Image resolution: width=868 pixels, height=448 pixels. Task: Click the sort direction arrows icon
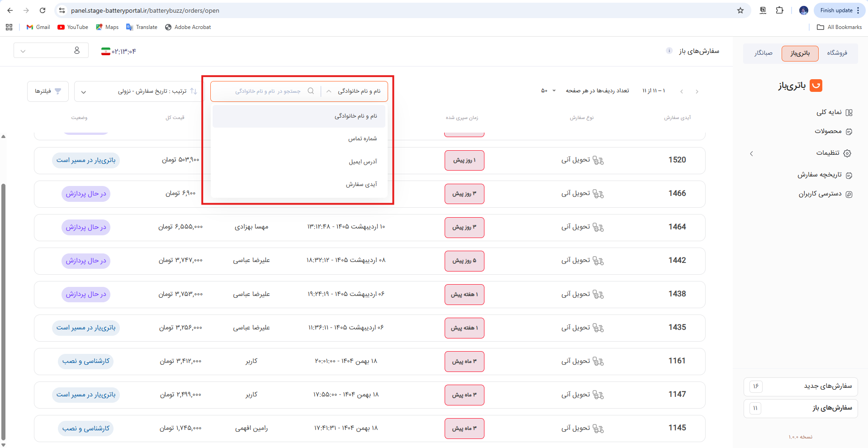pyautogui.click(x=194, y=91)
